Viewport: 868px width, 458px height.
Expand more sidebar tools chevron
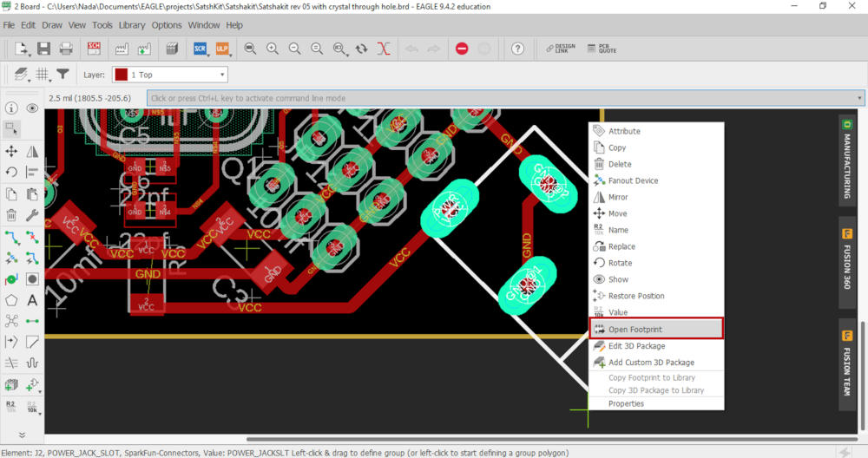pos(22,435)
